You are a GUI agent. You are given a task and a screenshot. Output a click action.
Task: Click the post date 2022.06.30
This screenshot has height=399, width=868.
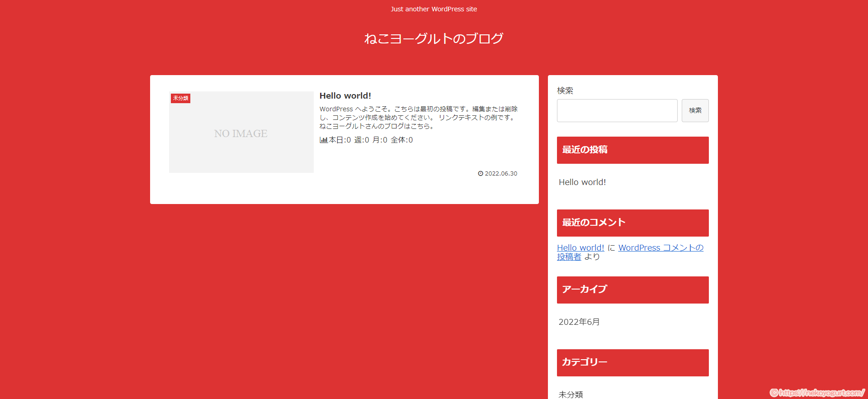(501, 174)
